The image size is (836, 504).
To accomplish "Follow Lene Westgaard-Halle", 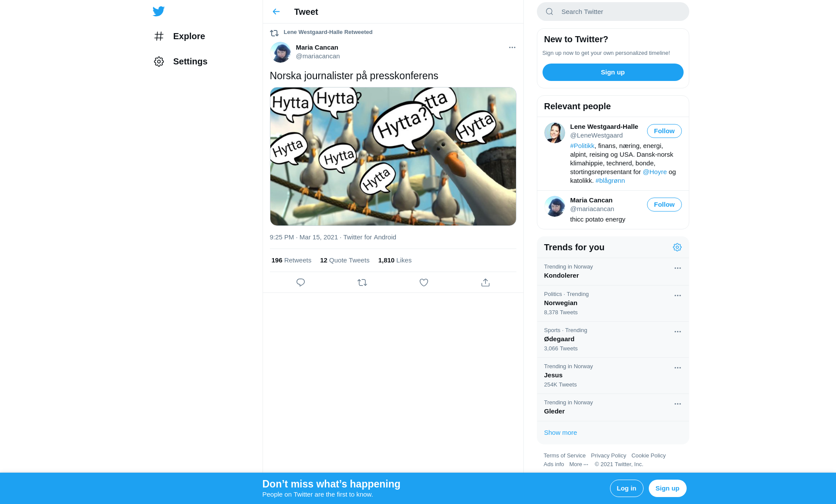I will (x=664, y=131).
